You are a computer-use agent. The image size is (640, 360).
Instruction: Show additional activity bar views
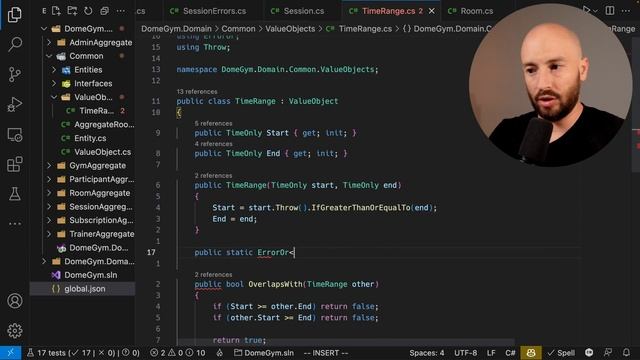[15, 224]
